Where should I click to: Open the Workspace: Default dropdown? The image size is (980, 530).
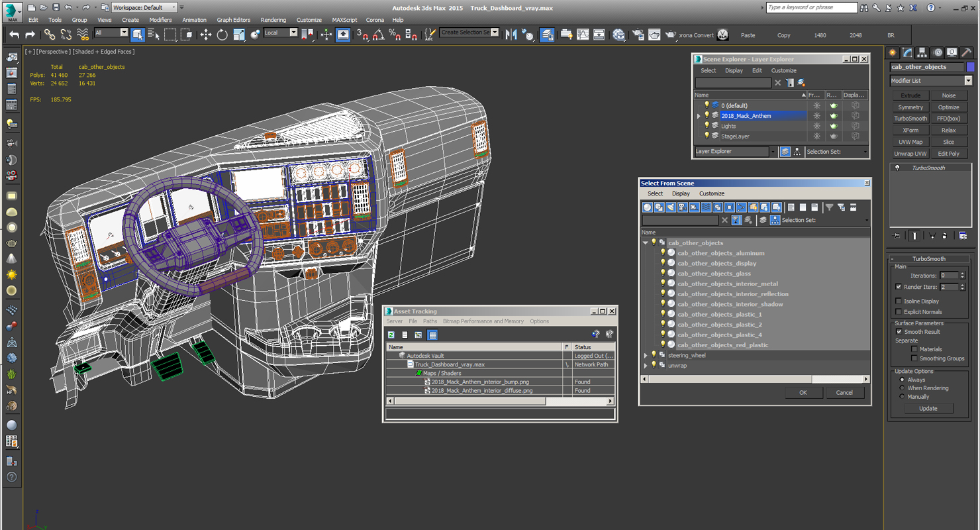click(x=144, y=7)
